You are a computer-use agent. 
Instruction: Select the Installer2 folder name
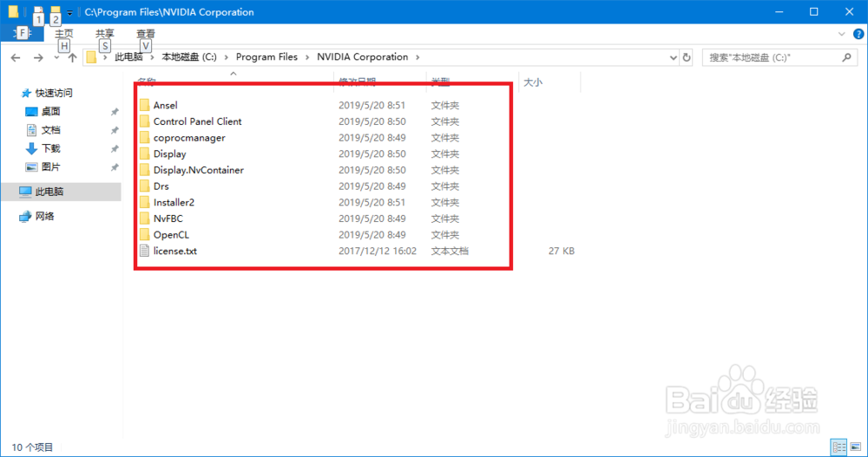click(x=174, y=202)
